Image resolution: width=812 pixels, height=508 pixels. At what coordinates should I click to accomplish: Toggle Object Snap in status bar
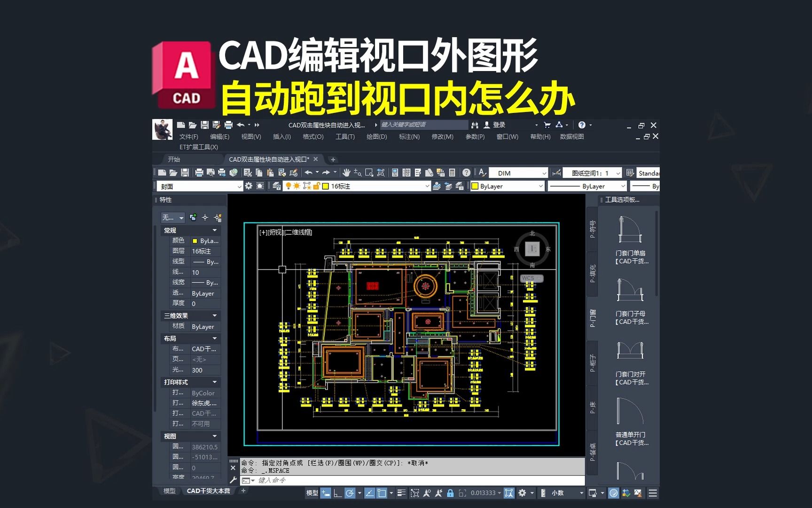coord(382,493)
